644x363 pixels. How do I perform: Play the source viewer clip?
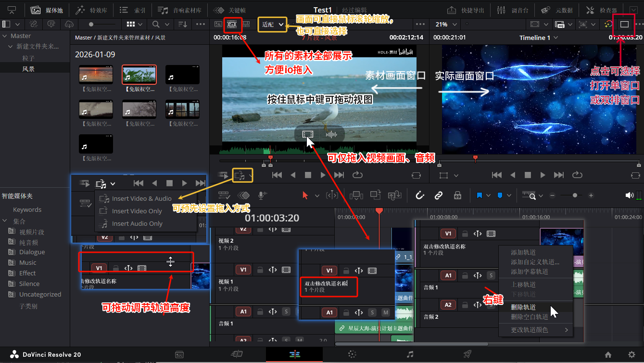(323, 175)
